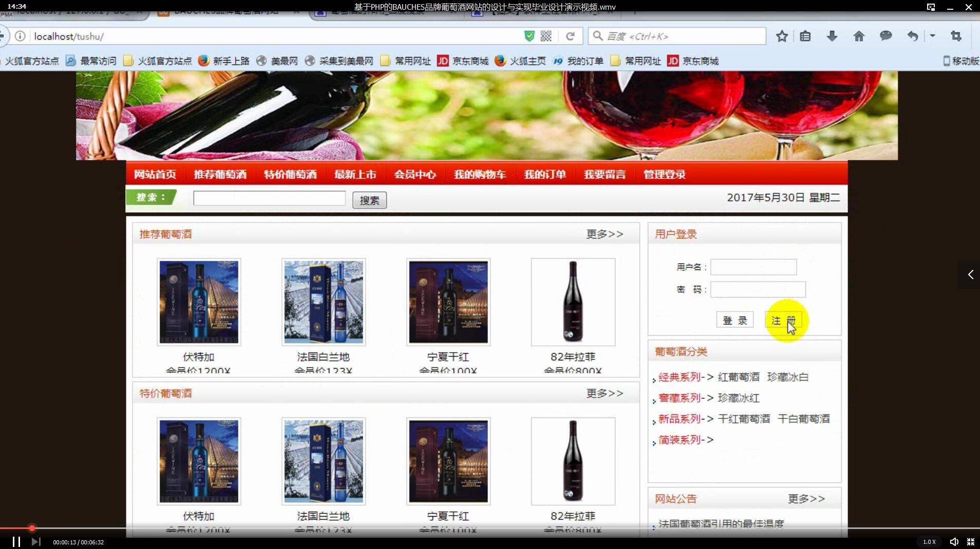This screenshot has height=549, width=980.
Task: Select 干白葡萄酒 subcategory
Action: [804, 419]
